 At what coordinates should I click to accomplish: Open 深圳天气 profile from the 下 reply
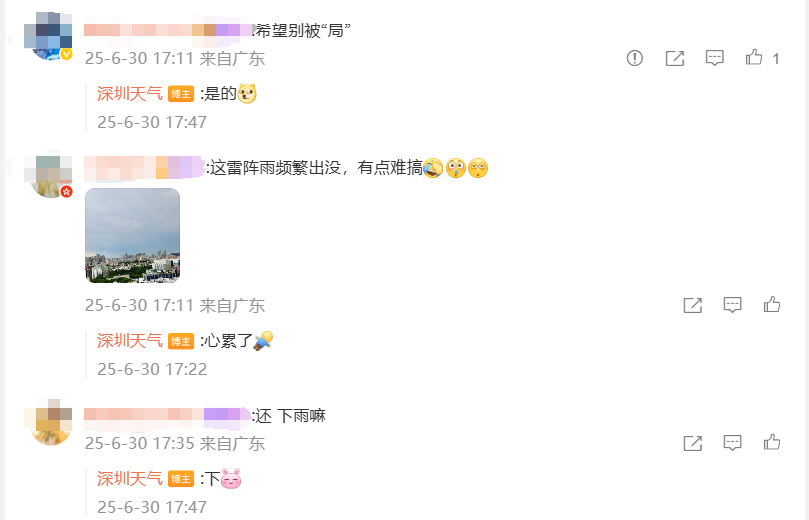pos(130,478)
